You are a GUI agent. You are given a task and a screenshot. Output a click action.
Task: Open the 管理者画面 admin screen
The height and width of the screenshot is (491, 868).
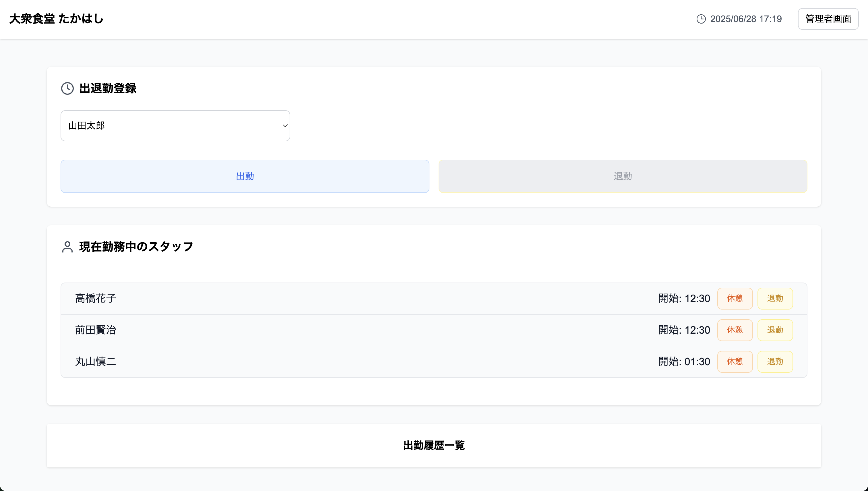click(x=828, y=19)
